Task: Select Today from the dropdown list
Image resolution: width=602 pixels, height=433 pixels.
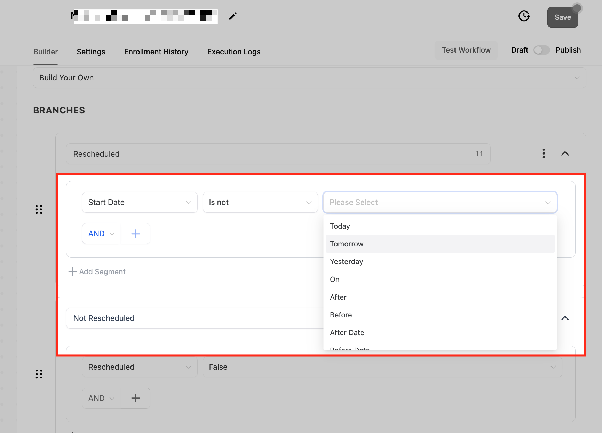Action: coord(440,226)
